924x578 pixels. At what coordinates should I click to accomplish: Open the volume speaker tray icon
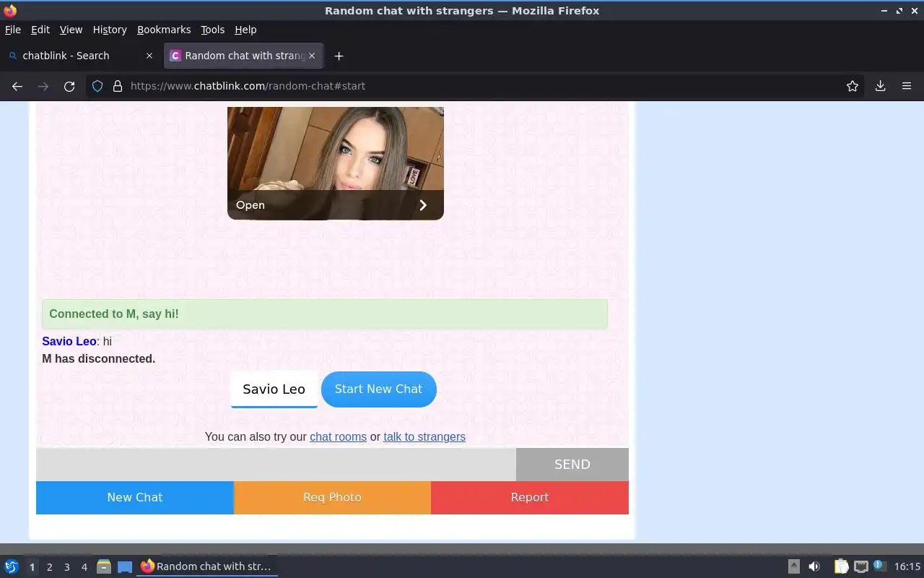click(x=814, y=567)
